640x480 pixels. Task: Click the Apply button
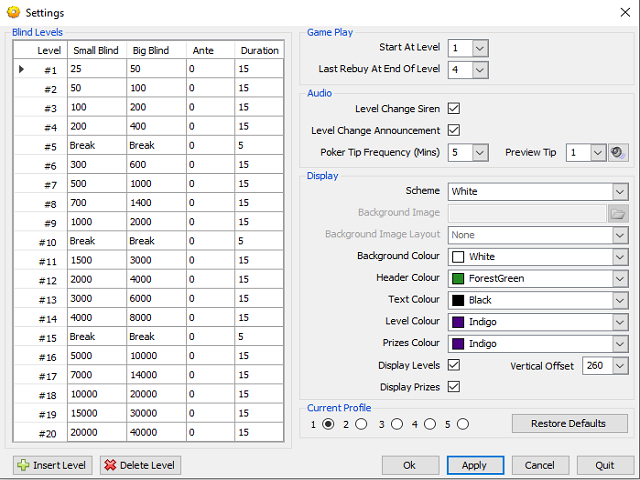coord(476,465)
